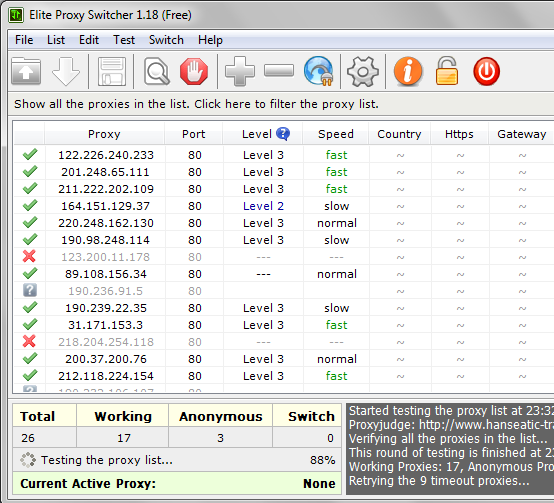The image size is (554, 503).
Task: Click green checkmark for 212.118.224.154
Action: (x=30, y=375)
